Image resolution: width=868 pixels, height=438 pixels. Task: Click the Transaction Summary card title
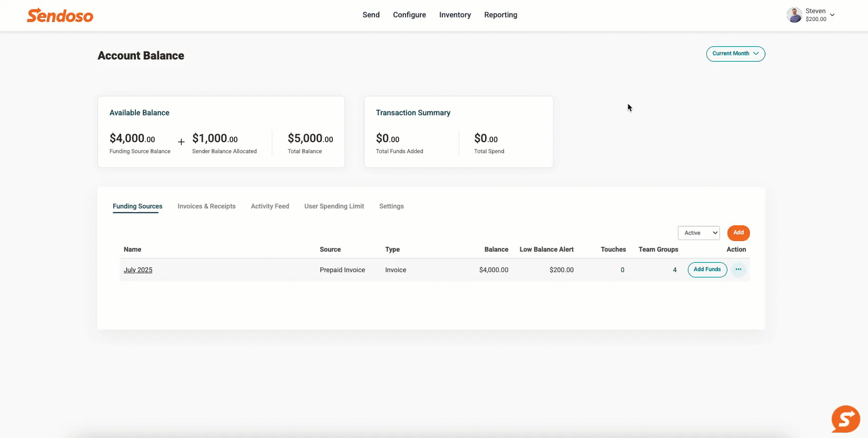[x=413, y=113]
